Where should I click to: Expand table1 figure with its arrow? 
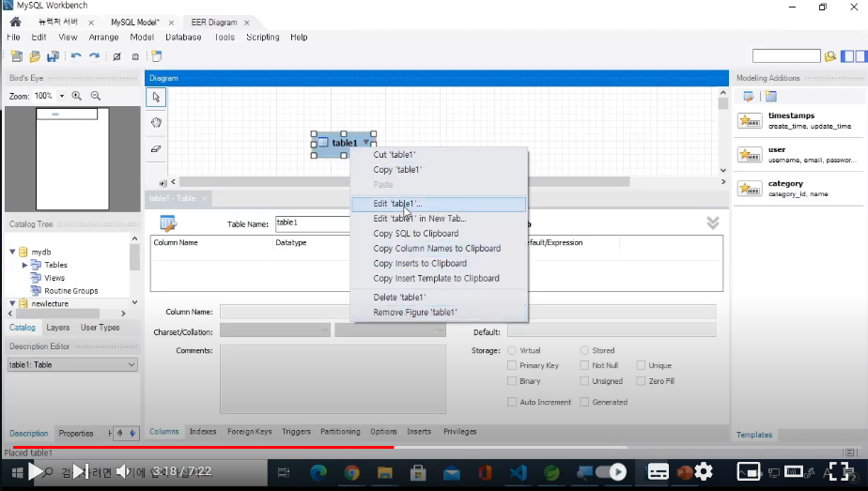tap(366, 143)
